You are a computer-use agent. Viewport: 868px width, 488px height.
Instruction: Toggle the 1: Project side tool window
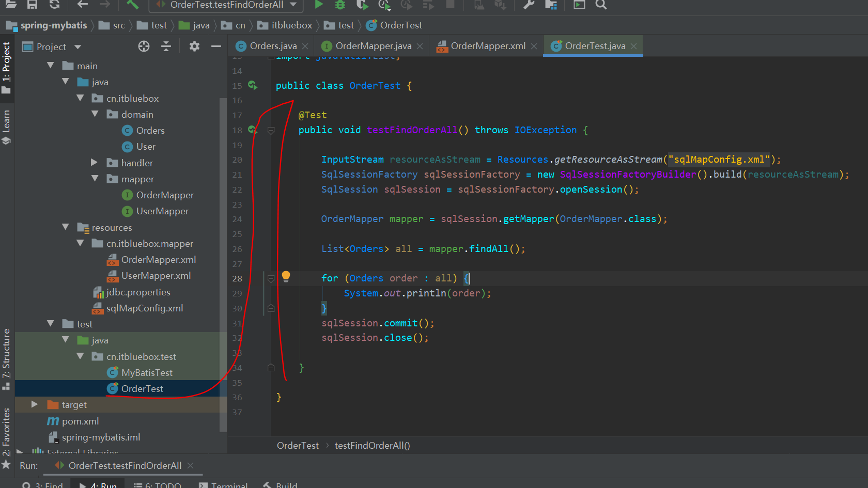point(6,68)
